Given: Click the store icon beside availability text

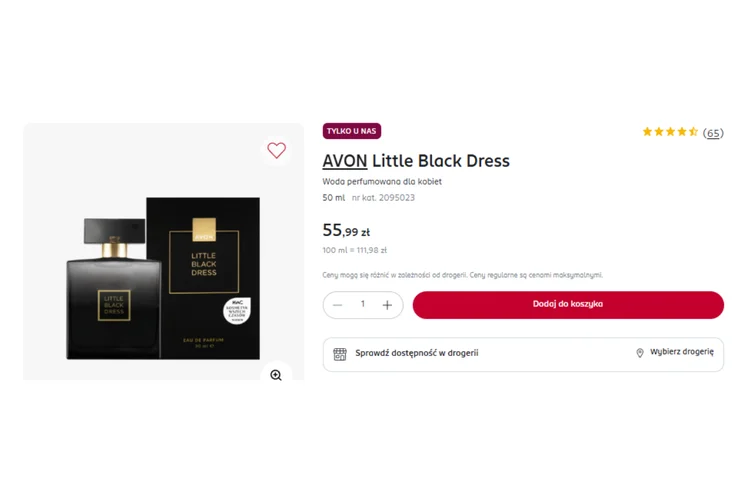Looking at the screenshot, I should tap(340, 353).
